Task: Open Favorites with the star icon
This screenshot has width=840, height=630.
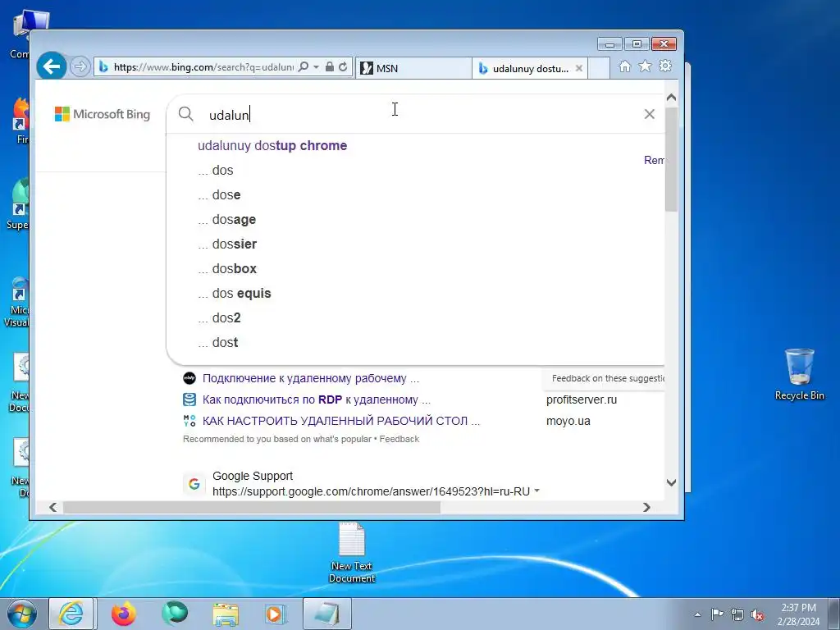Action: click(x=645, y=66)
